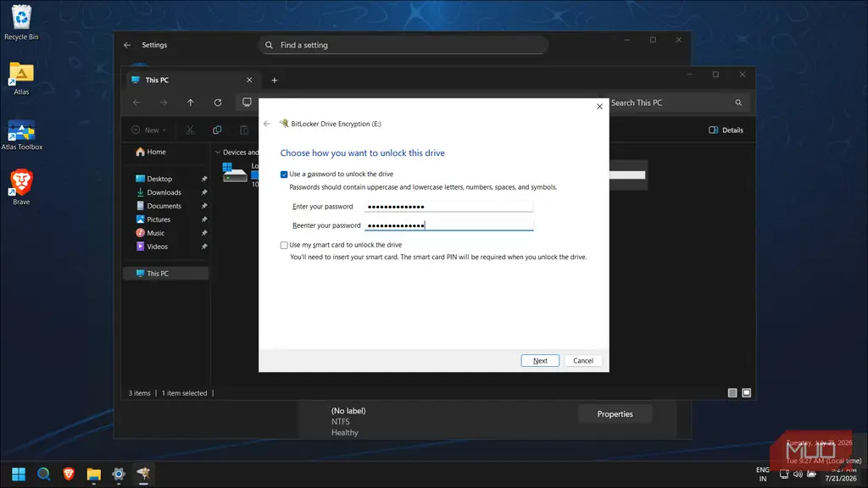Proceed with the Next button
This screenshot has width=868, height=488.
[540, 361]
